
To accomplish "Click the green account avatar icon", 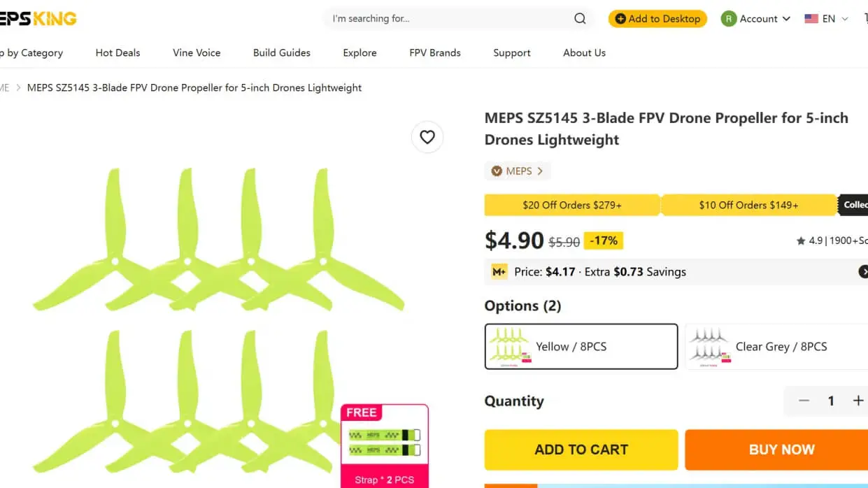I will point(729,19).
